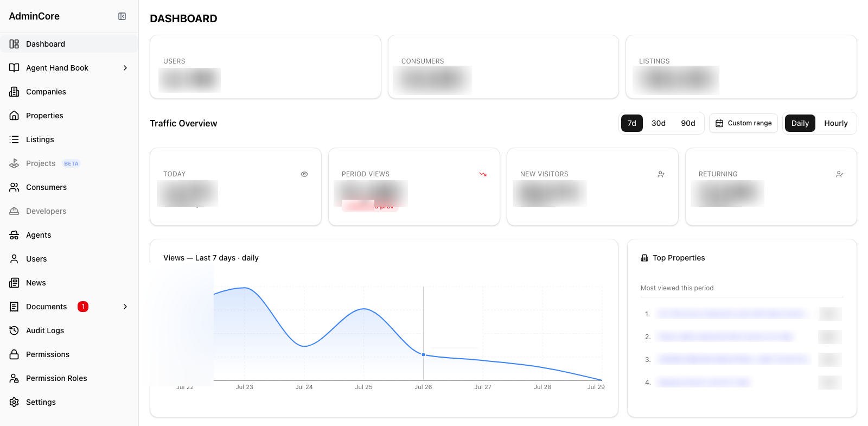
Task: Go to Agents page
Action: [69, 235]
